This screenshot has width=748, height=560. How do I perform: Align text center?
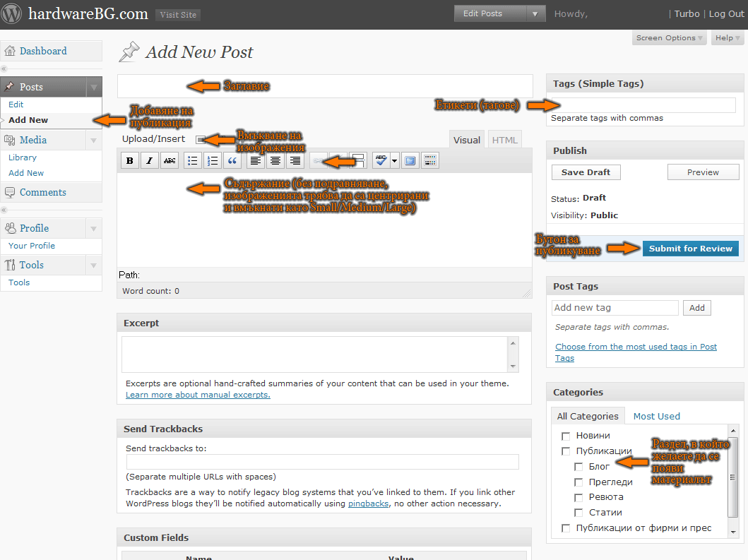point(275,161)
